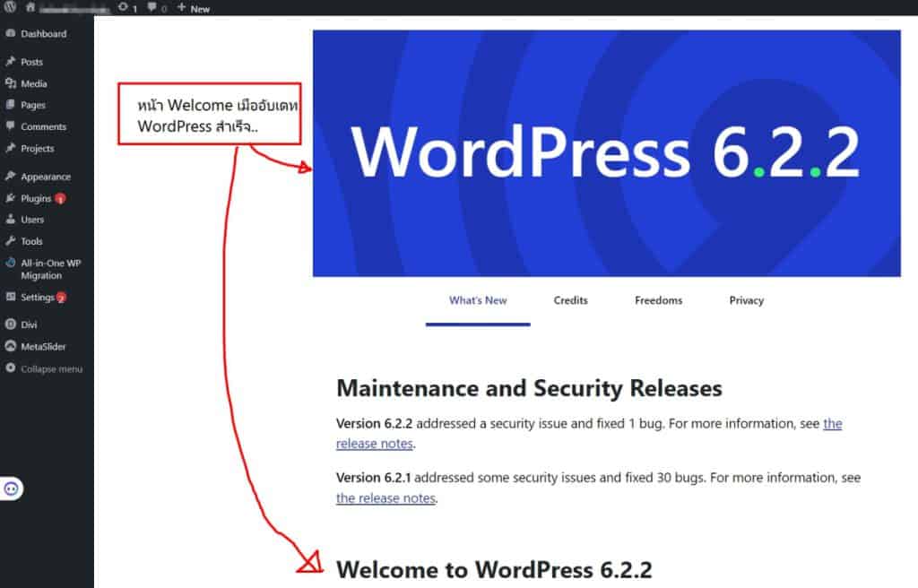The image size is (918, 588).
Task: Open the Tools menu
Action: (x=31, y=241)
